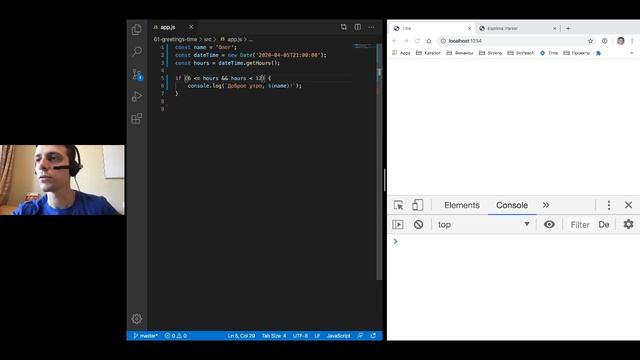Viewport: 640px width, 360px height.
Task: Open the Проекты bookmarks folder
Action: point(576,53)
